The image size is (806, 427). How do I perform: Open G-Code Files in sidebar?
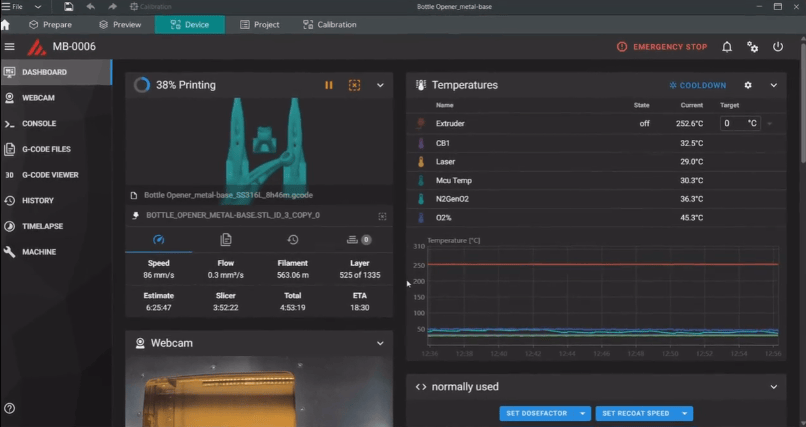coord(46,149)
